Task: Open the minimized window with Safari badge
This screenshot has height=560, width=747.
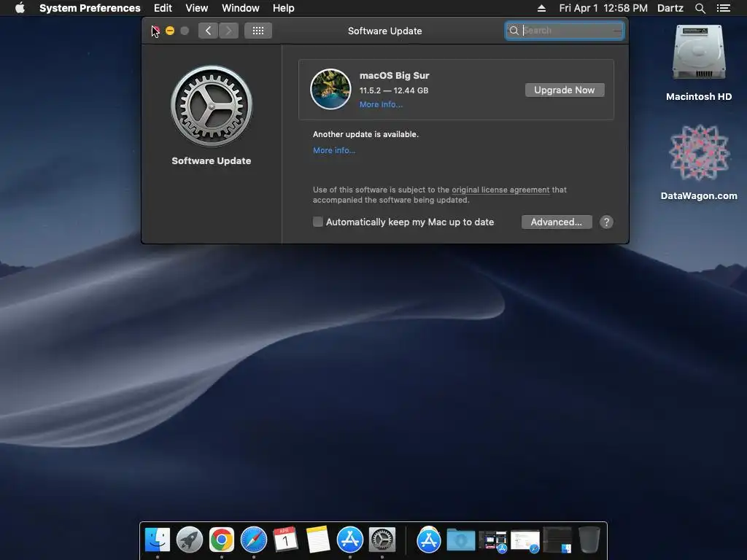Action: [x=525, y=541]
